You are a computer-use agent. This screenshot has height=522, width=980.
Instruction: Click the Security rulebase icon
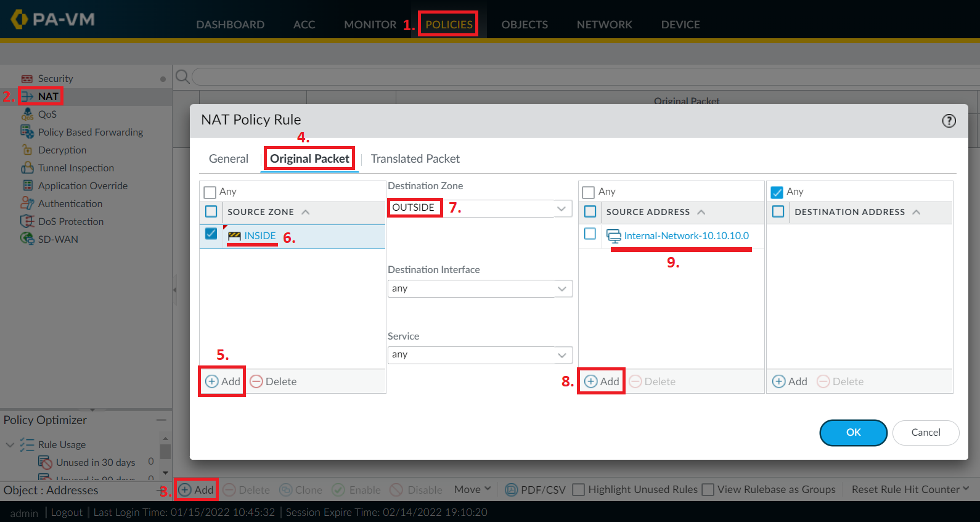[x=27, y=79]
